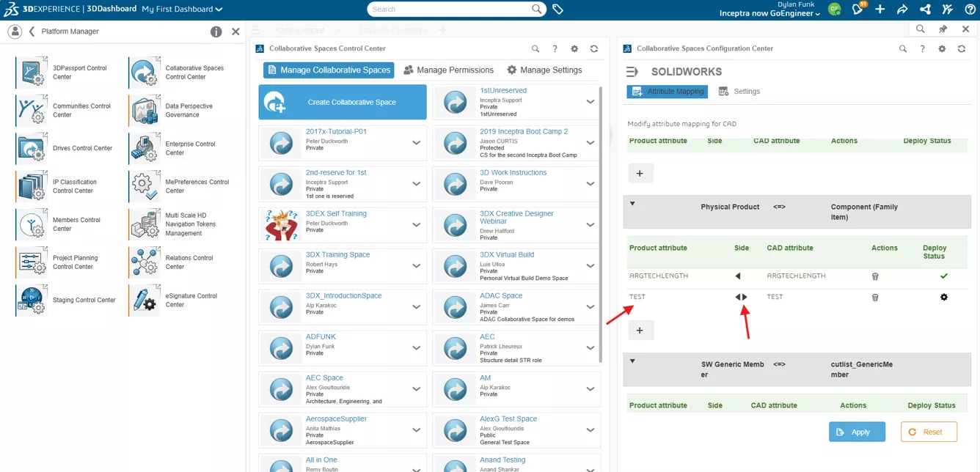This screenshot has width=980, height=472.
Task: Open 3DPassport Control Center icon
Action: click(32, 72)
